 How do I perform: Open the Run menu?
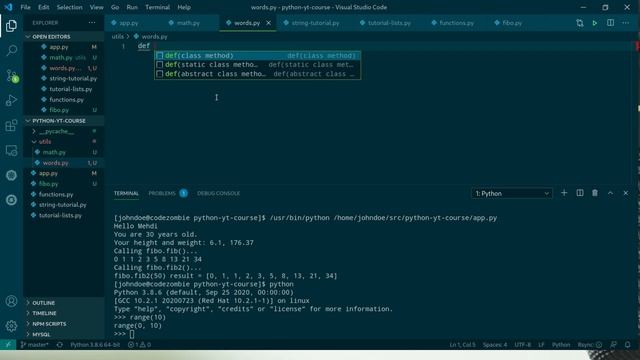coord(132,7)
